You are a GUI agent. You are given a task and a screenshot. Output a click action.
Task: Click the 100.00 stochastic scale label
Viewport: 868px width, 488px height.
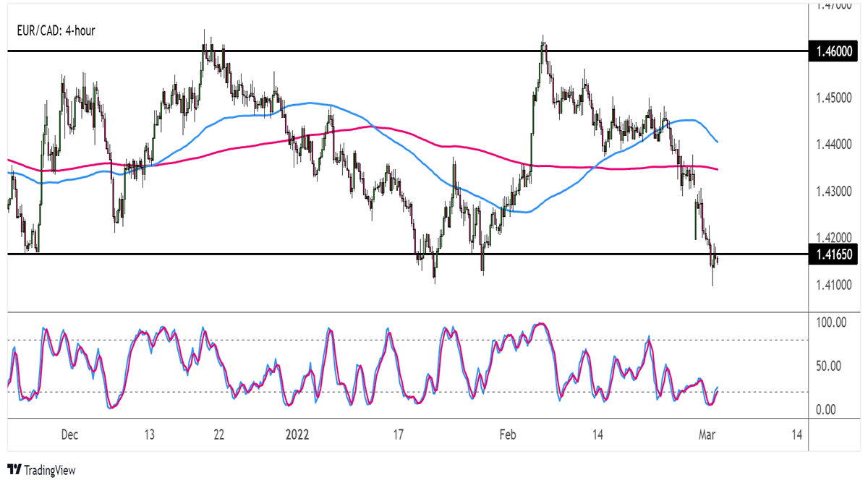pyautogui.click(x=831, y=322)
